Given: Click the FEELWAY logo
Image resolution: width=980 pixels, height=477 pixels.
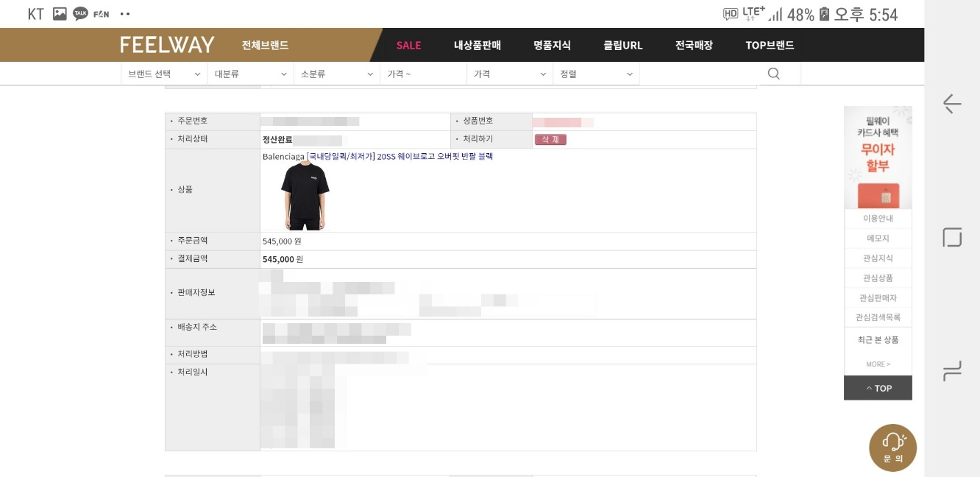Looking at the screenshot, I should tap(167, 45).
